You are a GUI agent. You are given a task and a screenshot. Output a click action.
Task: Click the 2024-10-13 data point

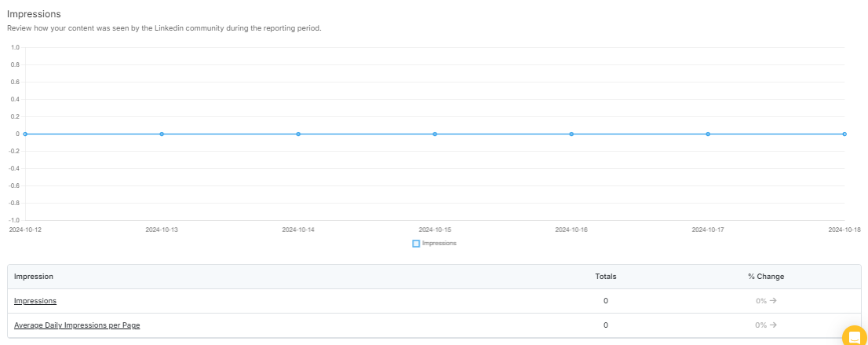tap(162, 134)
